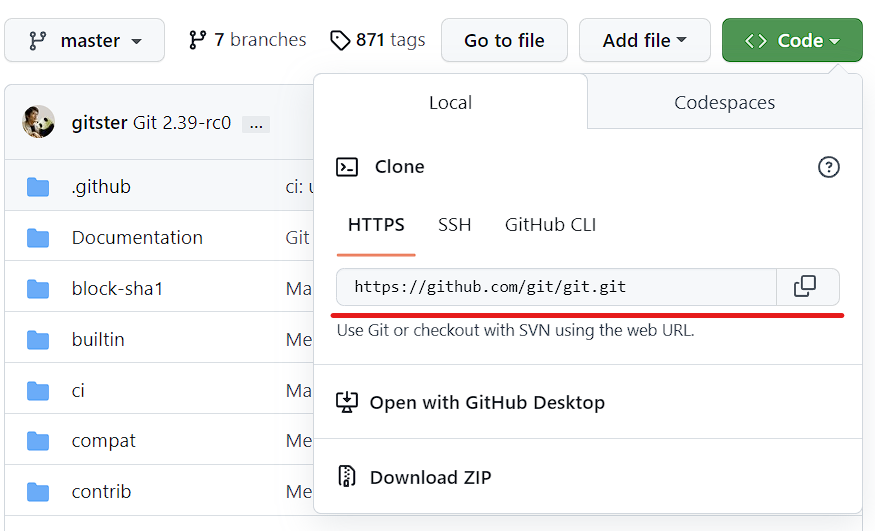This screenshot has width=875, height=531.
Task: Open the gitster author link
Action: pos(99,123)
